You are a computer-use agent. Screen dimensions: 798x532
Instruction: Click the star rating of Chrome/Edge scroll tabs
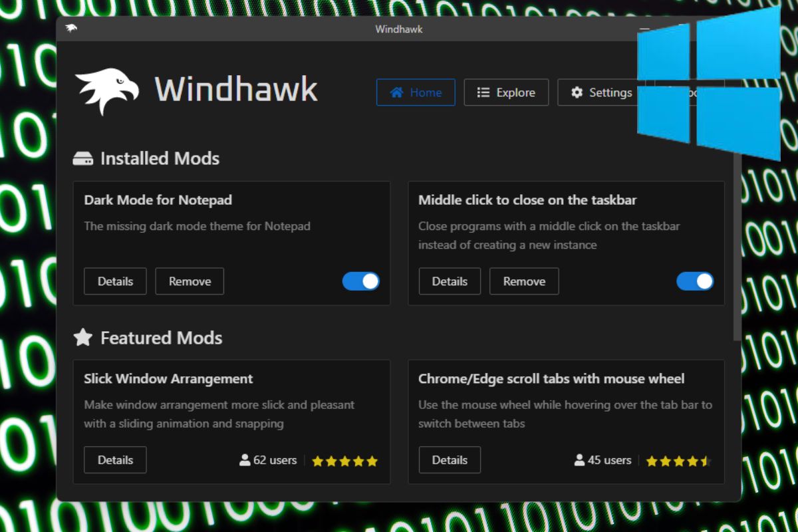click(x=678, y=461)
